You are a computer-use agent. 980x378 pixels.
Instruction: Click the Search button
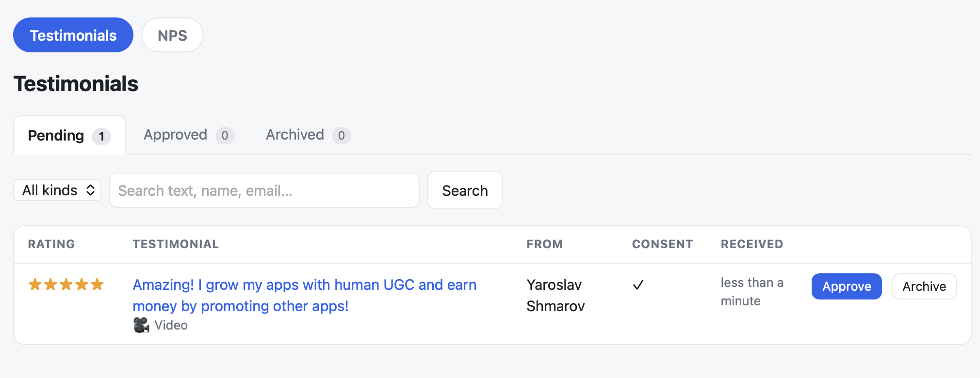pos(465,190)
